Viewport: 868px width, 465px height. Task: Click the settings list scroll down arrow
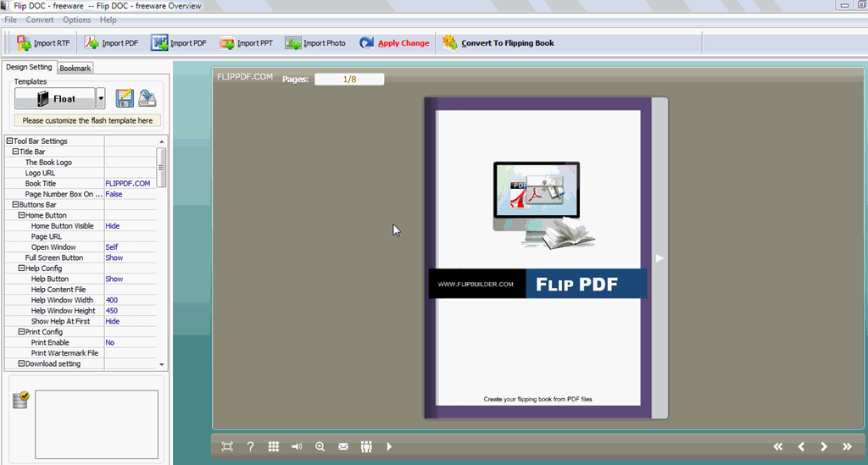pyautogui.click(x=162, y=364)
